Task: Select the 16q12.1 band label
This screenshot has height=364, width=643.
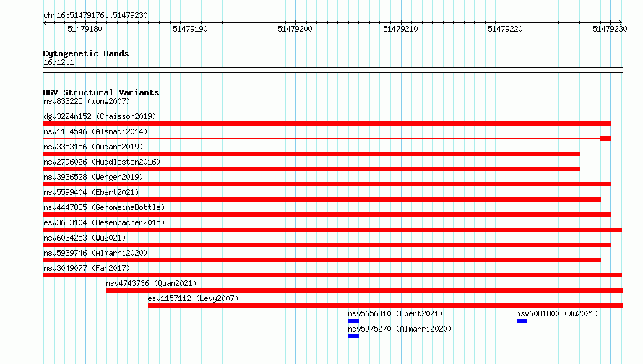Action: coord(59,62)
